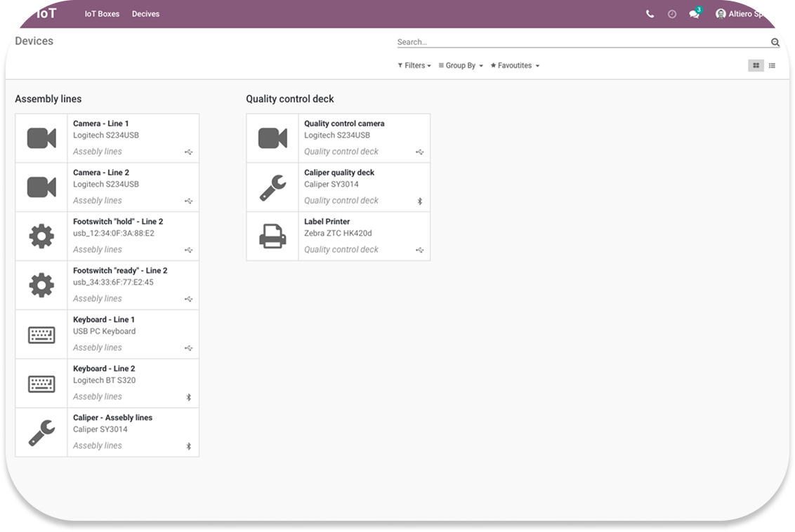This screenshot has width=795, height=532.
Task: Click the phone icon in top bar
Action: pyautogui.click(x=650, y=14)
